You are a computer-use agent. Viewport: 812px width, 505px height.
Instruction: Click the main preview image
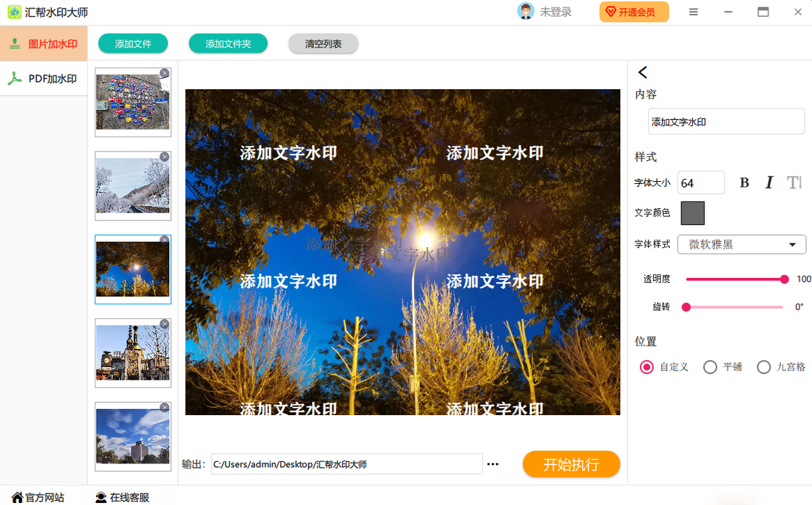coord(403,252)
